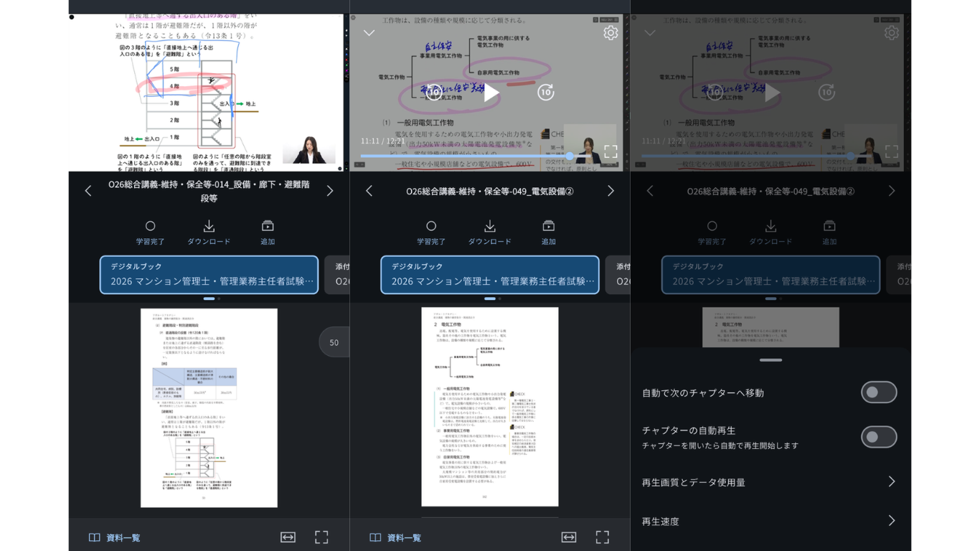
Task: Rewind 10 seconds in the middle video
Action: coord(433,93)
